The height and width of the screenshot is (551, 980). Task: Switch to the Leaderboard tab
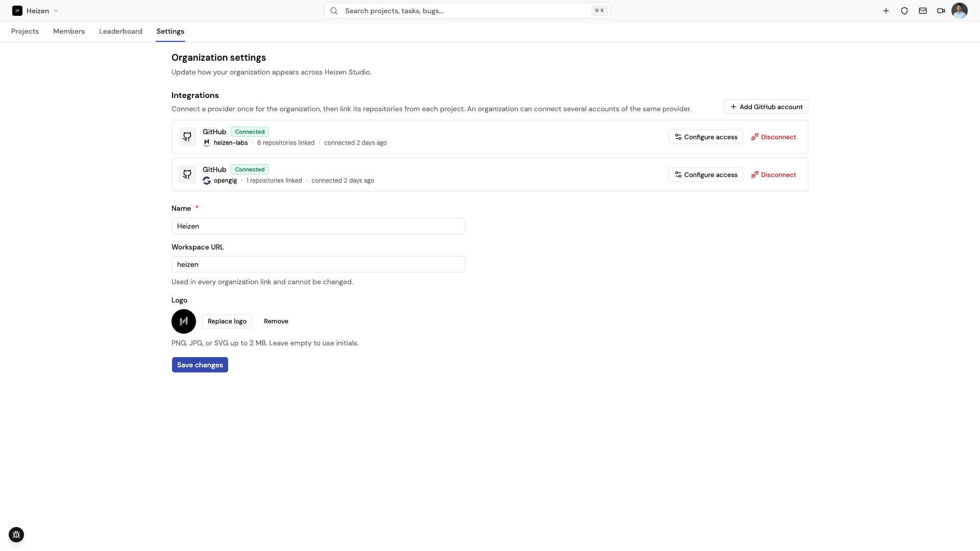(120, 31)
